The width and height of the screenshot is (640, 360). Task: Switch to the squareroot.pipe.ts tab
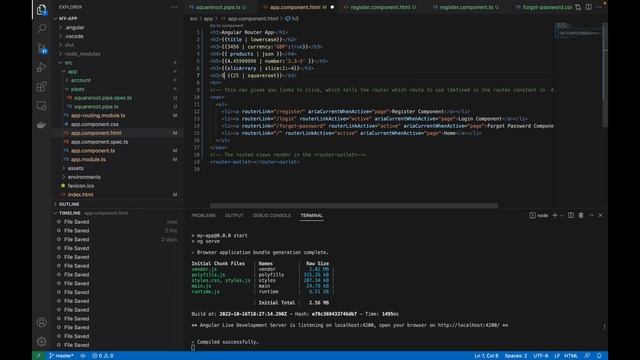(x=218, y=7)
